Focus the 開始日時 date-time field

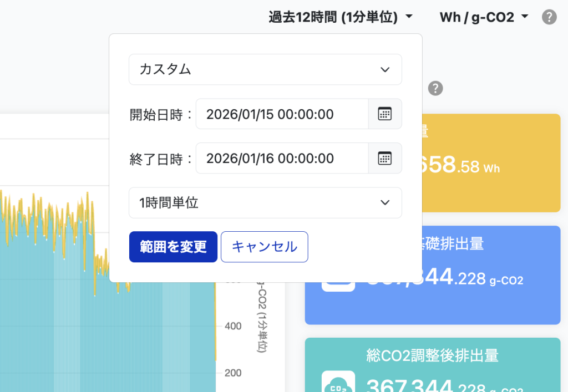coord(282,114)
